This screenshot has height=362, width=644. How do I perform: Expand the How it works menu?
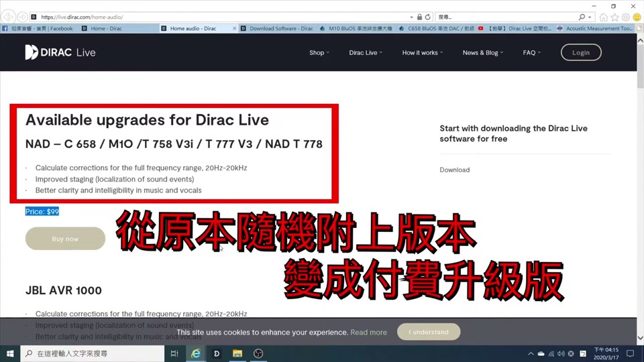tap(423, 52)
